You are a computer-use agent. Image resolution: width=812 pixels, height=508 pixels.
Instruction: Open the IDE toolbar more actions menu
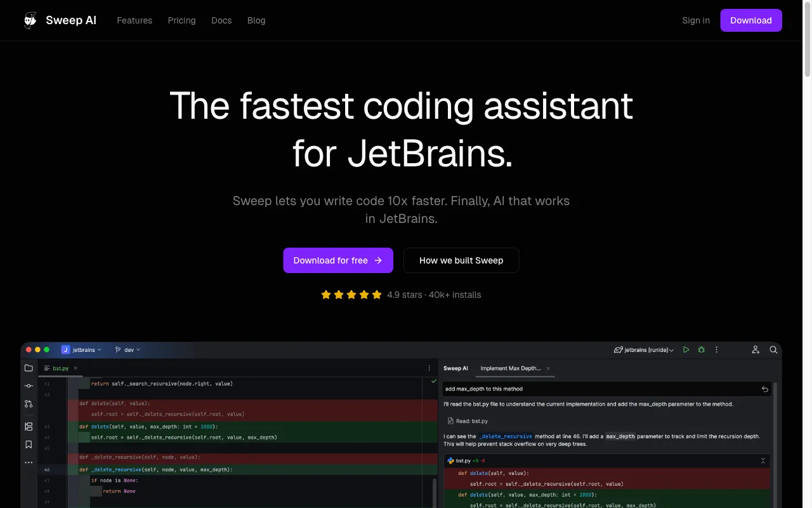tap(717, 350)
